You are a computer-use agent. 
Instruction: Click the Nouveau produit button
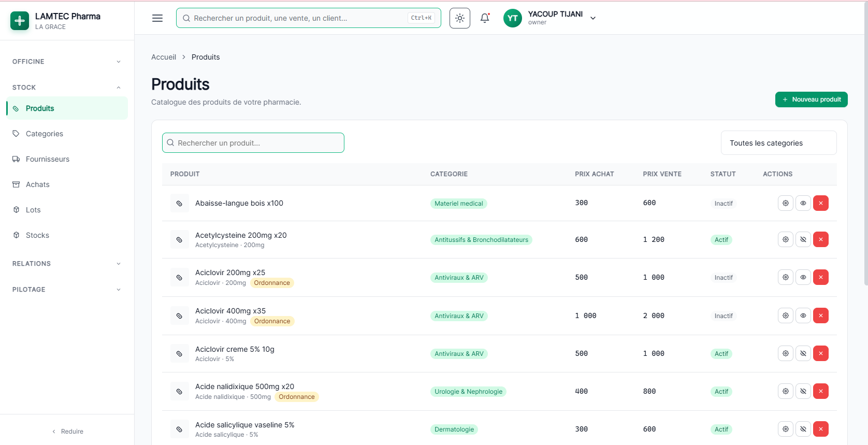tap(812, 99)
